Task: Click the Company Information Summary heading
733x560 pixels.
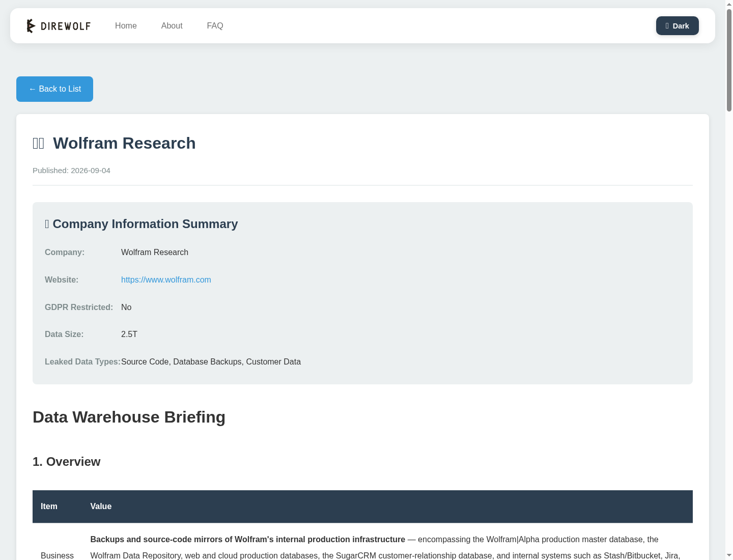Action: coord(141,224)
